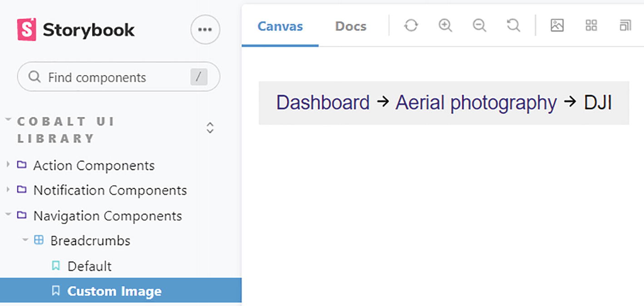This screenshot has width=644, height=306.
Task: Click the remount component icon
Action: click(x=411, y=25)
